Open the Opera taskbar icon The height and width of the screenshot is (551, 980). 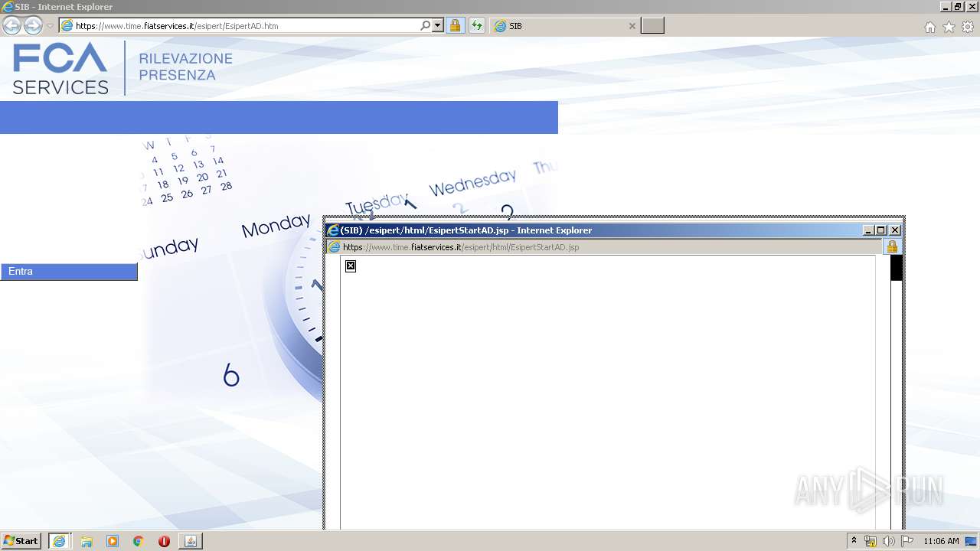165,541
